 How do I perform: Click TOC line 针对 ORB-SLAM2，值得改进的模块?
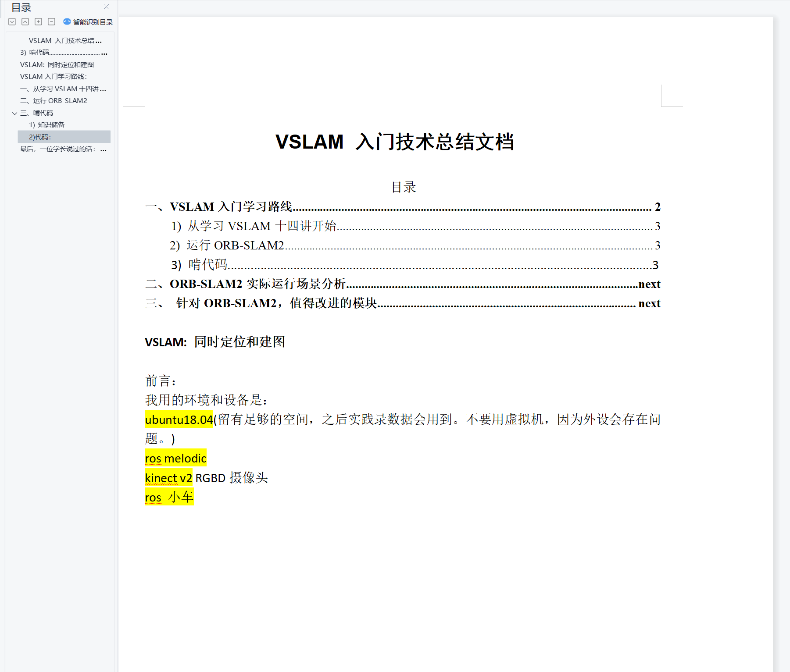403,303
